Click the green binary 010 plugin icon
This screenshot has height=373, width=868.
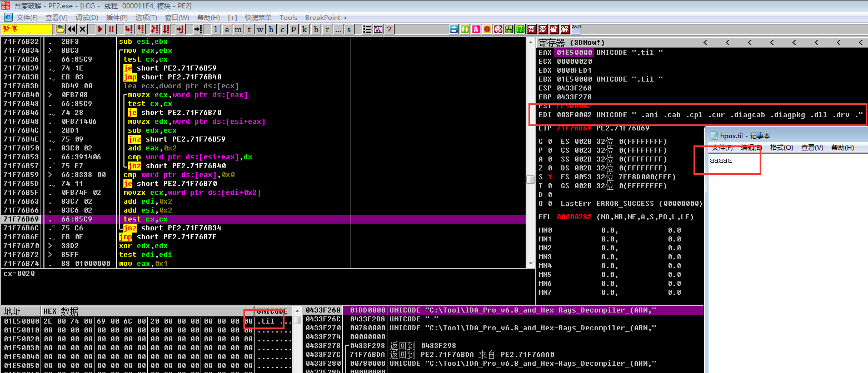tap(509, 29)
